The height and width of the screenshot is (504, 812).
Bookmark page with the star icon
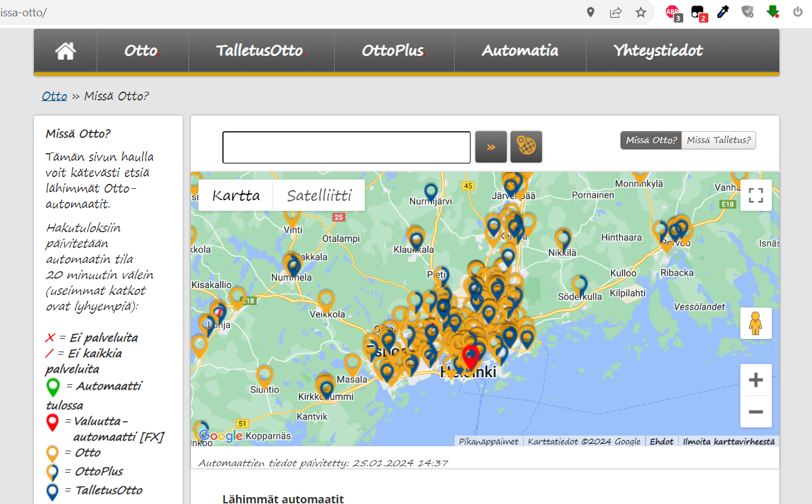[641, 13]
